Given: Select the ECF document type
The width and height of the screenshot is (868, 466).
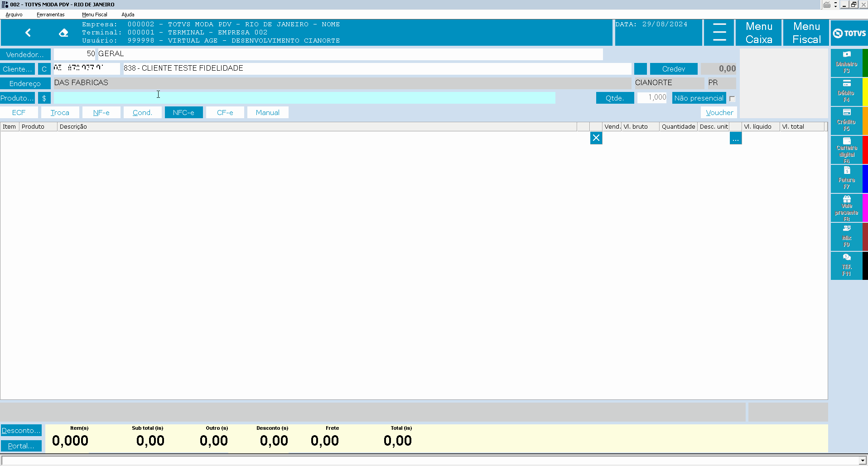Looking at the screenshot, I should coord(19,112).
